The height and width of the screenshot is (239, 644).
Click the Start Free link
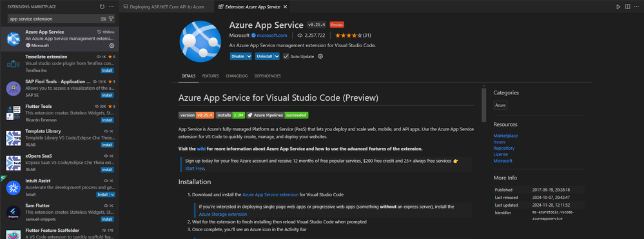pos(195,168)
